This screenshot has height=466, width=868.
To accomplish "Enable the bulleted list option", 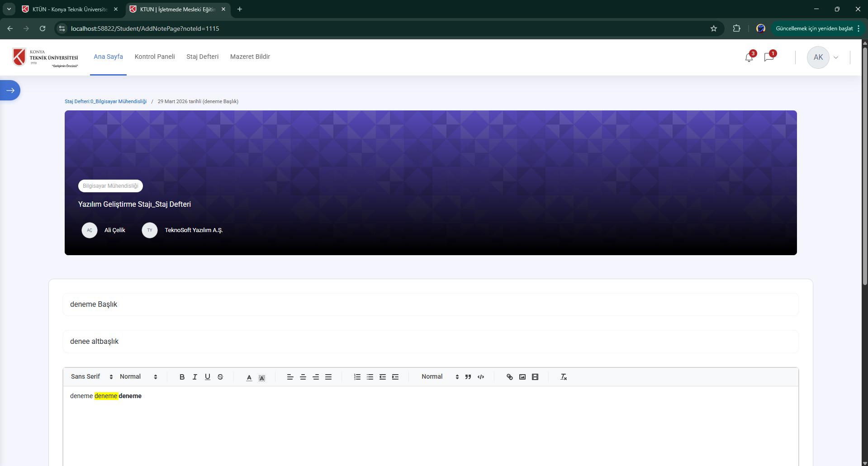I will coord(370,376).
